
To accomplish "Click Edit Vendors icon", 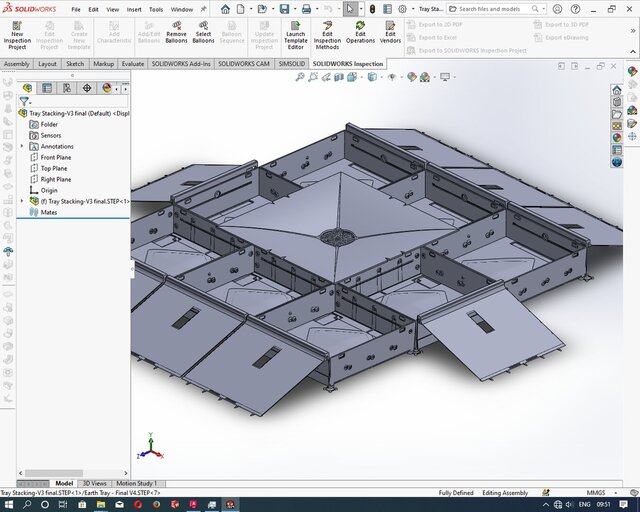I will tap(390, 25).
